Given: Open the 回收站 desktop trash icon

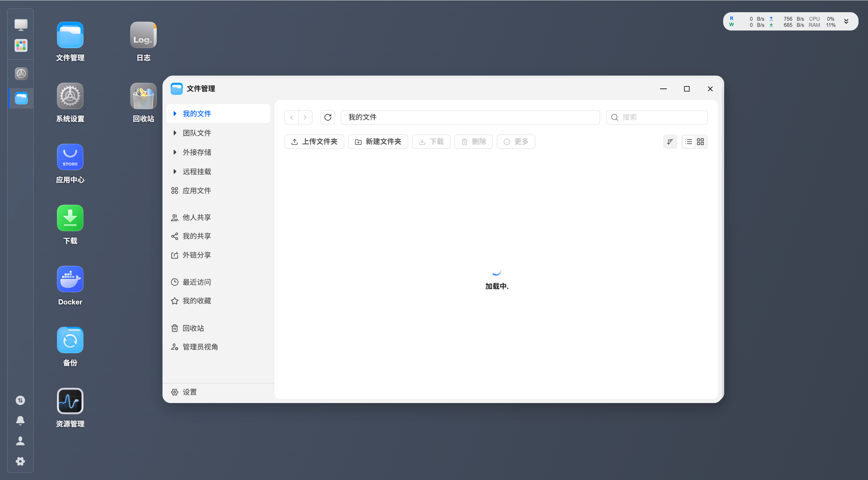Looking at the screenshot, I should click(x=143, y=96).
